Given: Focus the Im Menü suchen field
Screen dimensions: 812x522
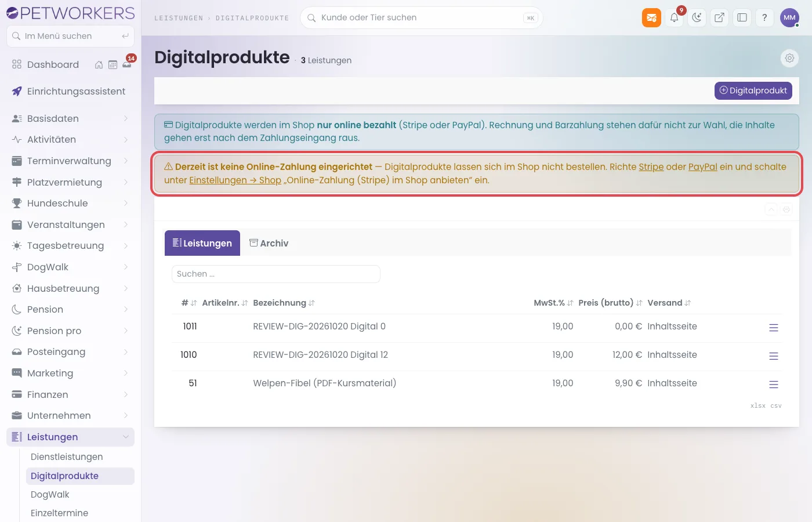Looking at the screenshot, I should tap(70, 36).
